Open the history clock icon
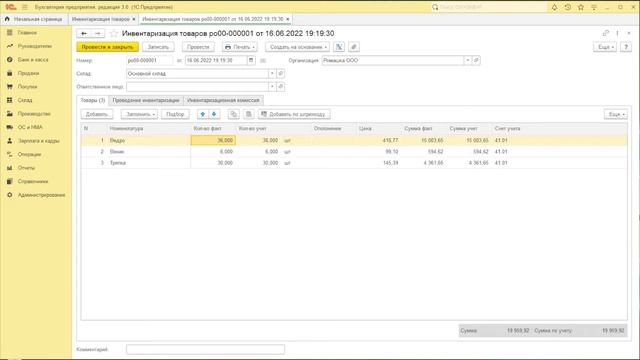640x360 pixels. pos(568,7)
